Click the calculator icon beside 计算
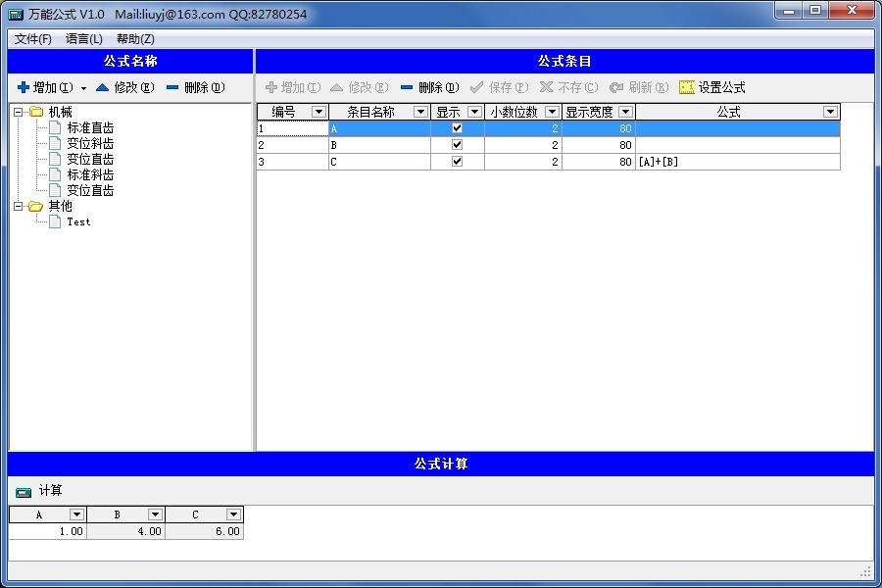Screen dimensions: 882x588 coord(24,493)
